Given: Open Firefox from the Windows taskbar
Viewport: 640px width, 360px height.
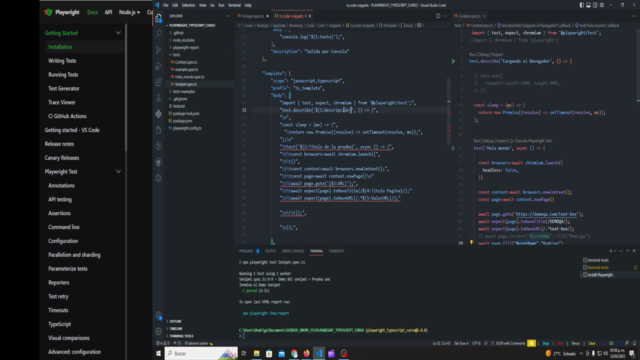Looking at the screenshot, I should click(306, 353).
